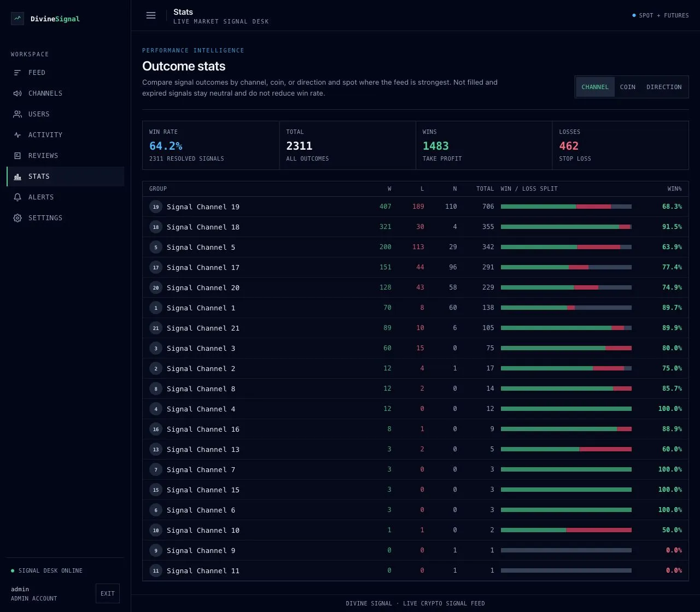Screen dimensions: 700x612
Task: Click the 89.9% win rate value
Action: click(672, 328)
